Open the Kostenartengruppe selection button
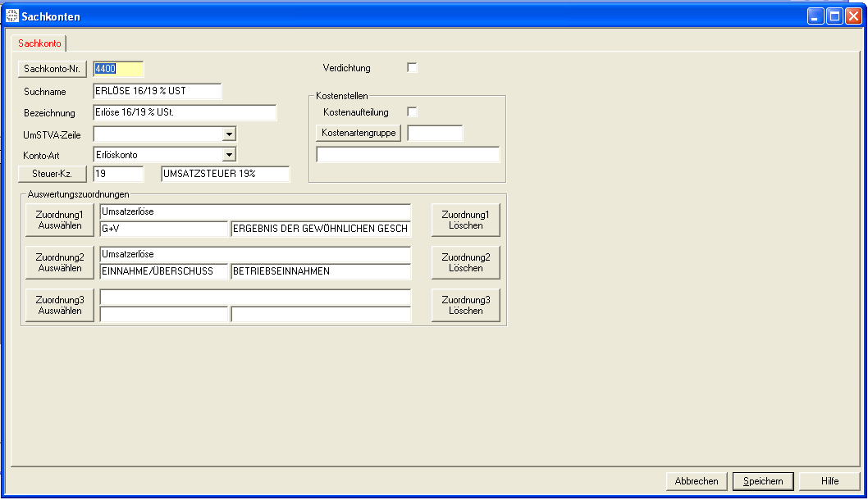This screenshot has width=868, height=500. coord(359,133)
